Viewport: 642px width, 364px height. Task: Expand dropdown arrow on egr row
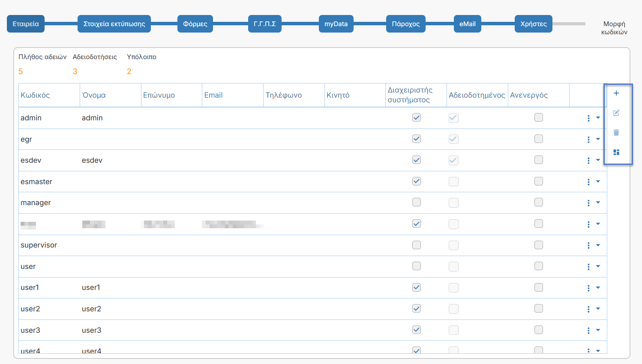598,139
